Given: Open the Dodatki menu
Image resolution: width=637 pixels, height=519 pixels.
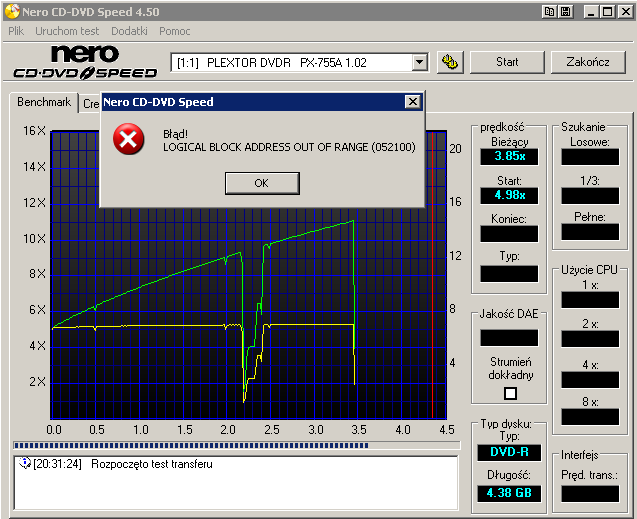Looking at the screenshot, I should coord(129,31).
